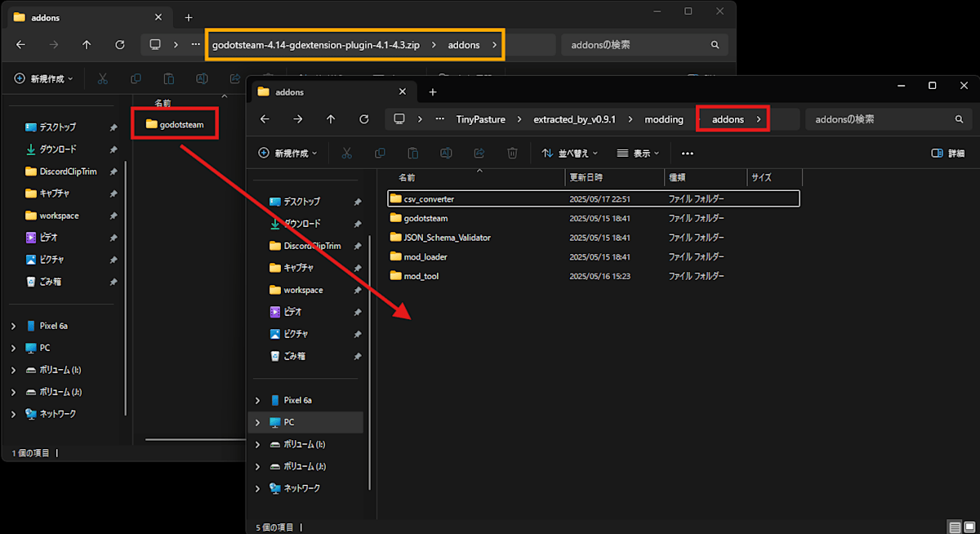Click the Copy icon in front window toolbar
The image size is (980, 534).
[380, 153]
